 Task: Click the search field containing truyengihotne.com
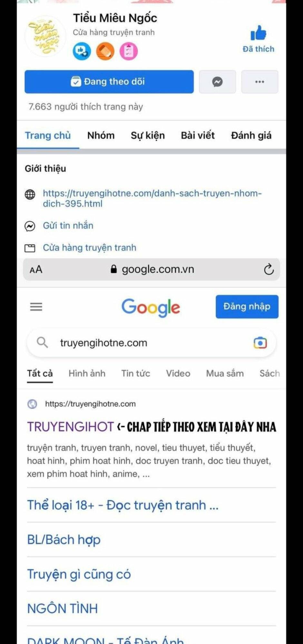click(x=151, y=343)
